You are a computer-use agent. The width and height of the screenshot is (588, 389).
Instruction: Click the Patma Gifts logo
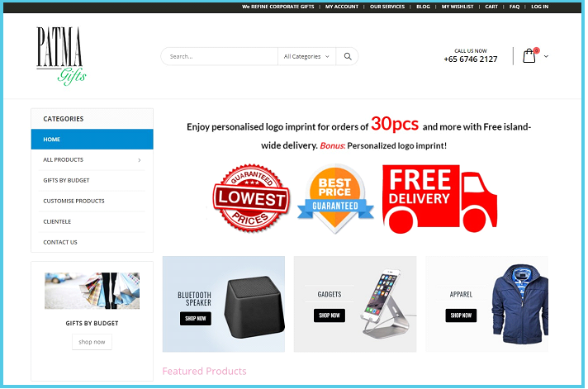[x=61, y=56]
